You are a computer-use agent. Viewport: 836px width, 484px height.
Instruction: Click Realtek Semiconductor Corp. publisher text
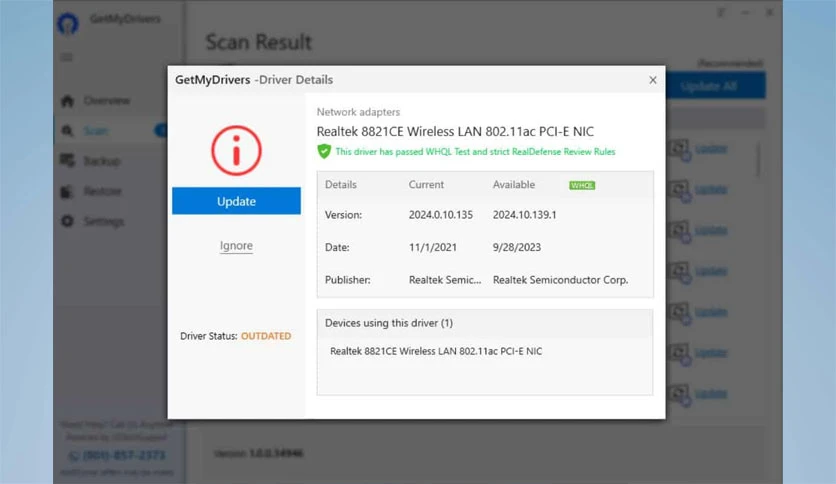coord(560,280)
